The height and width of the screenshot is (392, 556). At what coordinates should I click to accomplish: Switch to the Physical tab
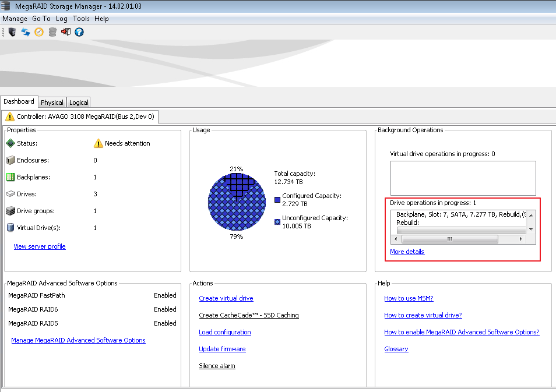click(52, 103)
